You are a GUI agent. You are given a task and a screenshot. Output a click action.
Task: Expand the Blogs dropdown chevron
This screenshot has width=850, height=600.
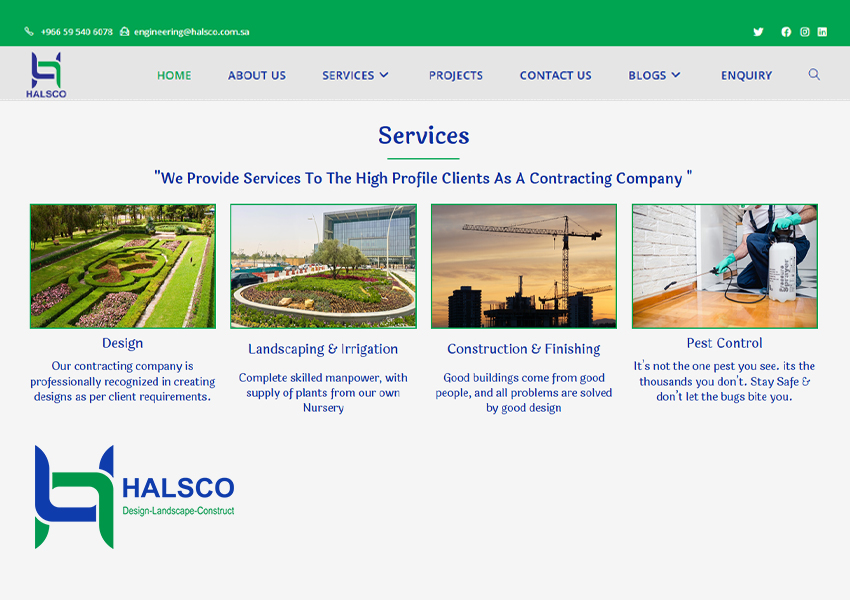[675, 75]
